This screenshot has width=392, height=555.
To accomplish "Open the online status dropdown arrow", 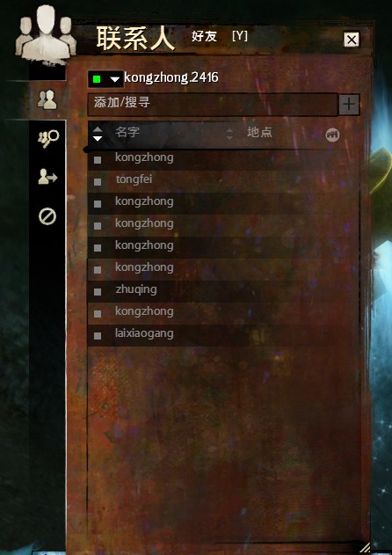I will point(115,80).
